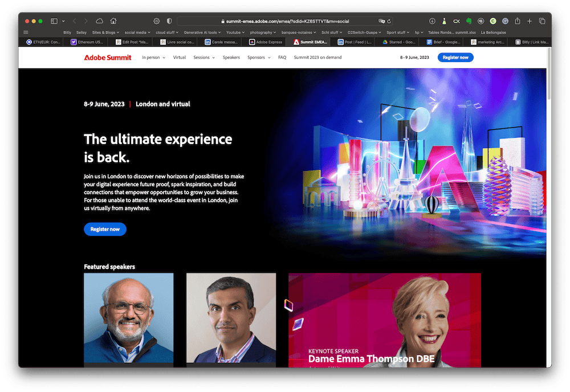Image resolution: width=570 pixels, height=392 pixels.
Task: Toggle the Safari sidebar icon
Action: tap(54, 21)
